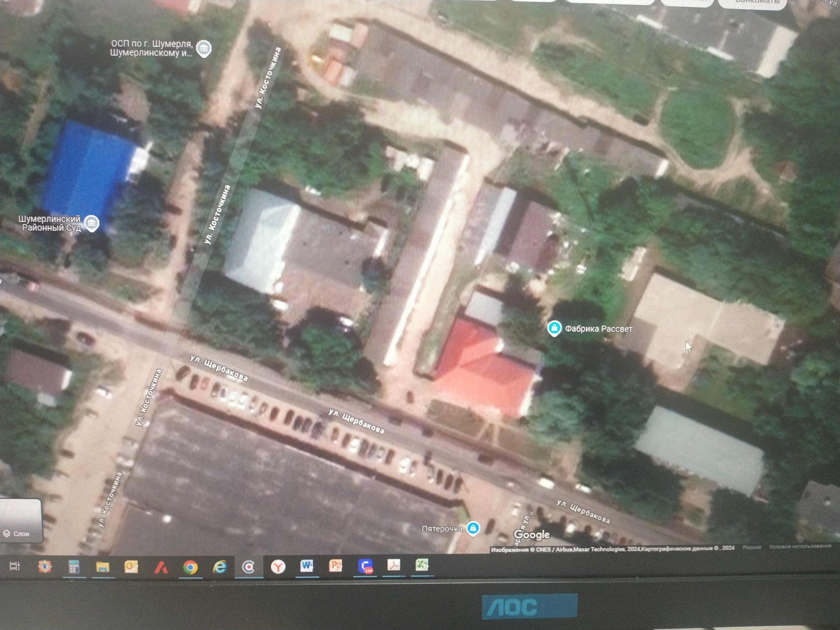Open the Слои layers switcher
This screenshot has height=630, width=840.
21,521
